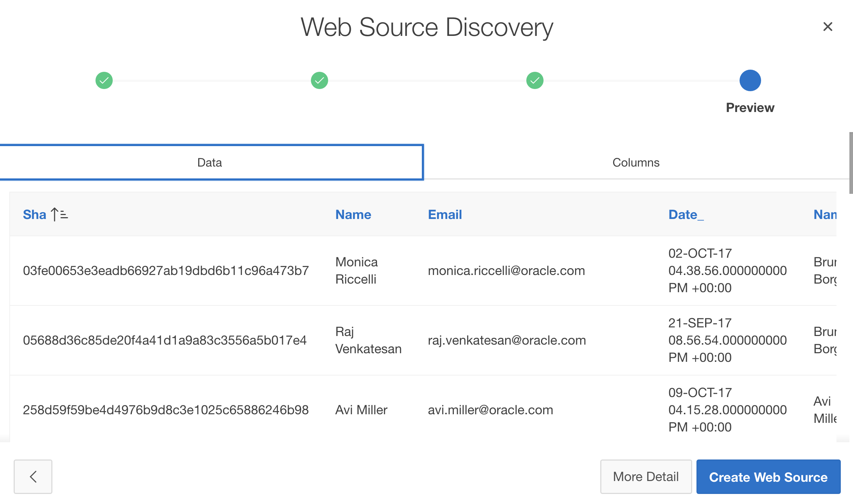Click the Name column header

[x=353, y=215]
